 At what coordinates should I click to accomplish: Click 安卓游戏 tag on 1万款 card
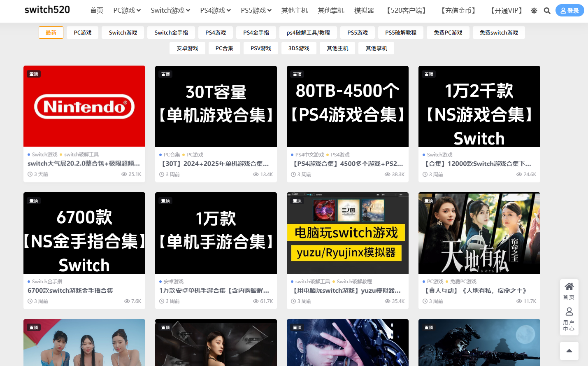(174, 281)
